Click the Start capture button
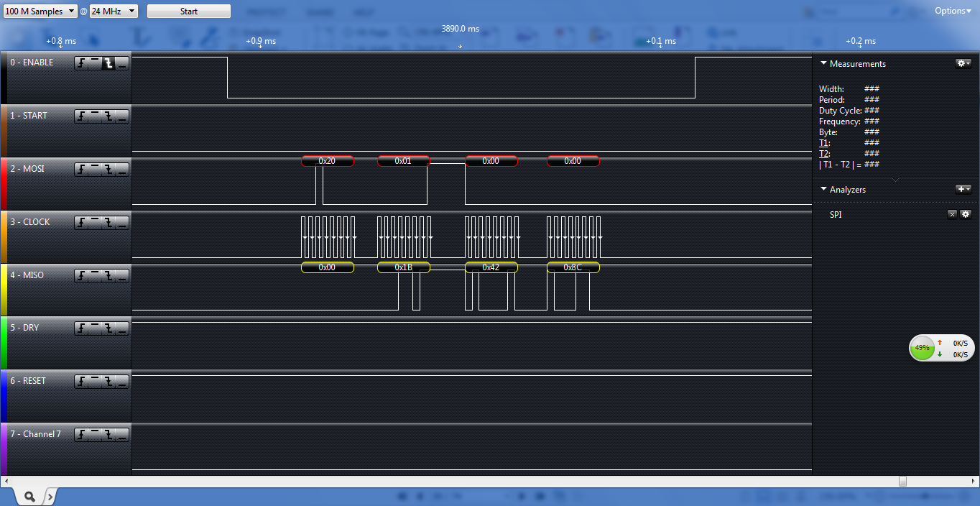The image size is (980, 506). coord(189,11)
